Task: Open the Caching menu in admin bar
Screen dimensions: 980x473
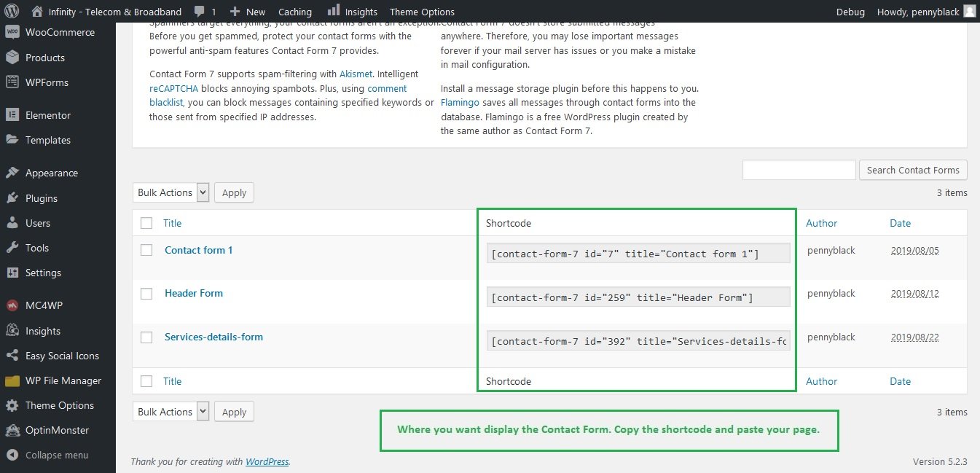Action: coord(294,12)
